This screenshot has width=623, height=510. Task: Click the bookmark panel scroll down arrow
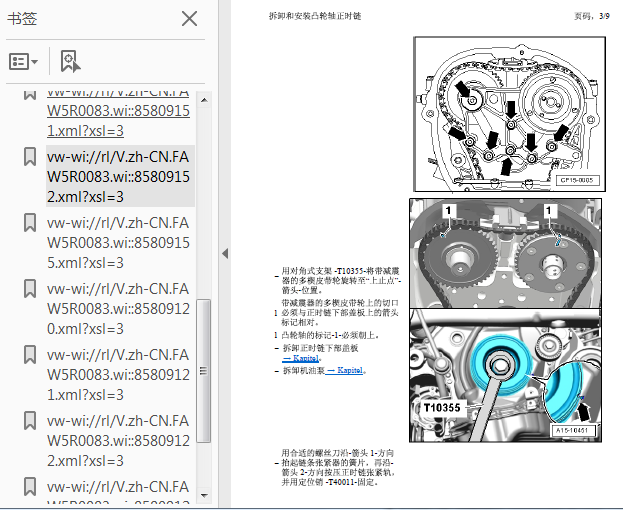(x=204, y=495)
